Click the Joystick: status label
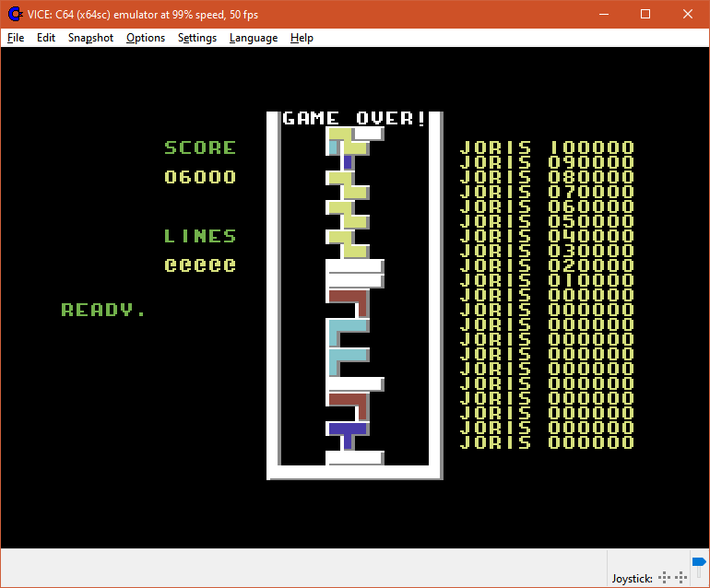Image resolution: width=710 pixels, height=588 pixels. 632,578
